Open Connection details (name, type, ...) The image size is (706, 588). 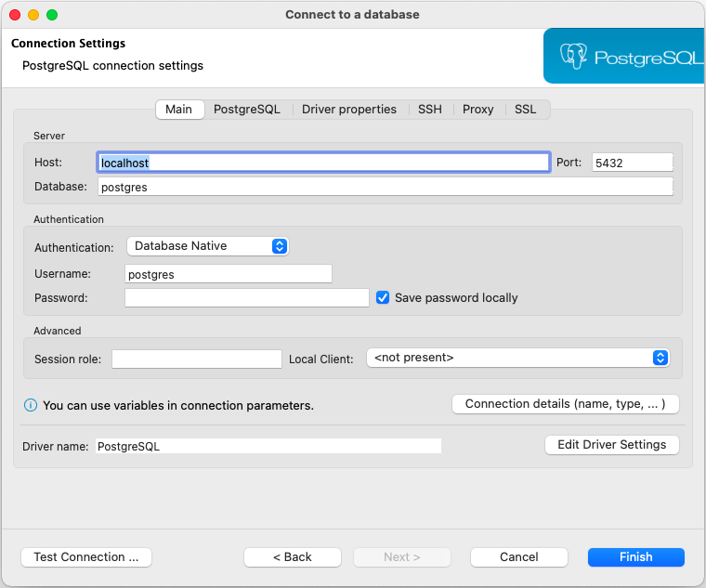point(565,404)
